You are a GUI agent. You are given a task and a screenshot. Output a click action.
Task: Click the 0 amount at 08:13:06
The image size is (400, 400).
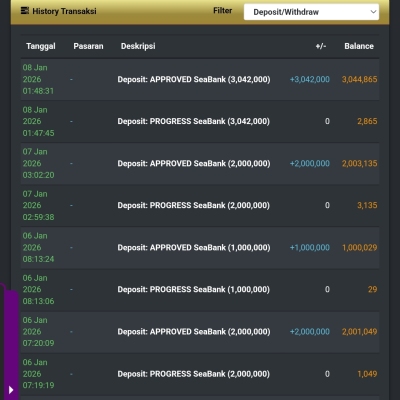point(327,289)
